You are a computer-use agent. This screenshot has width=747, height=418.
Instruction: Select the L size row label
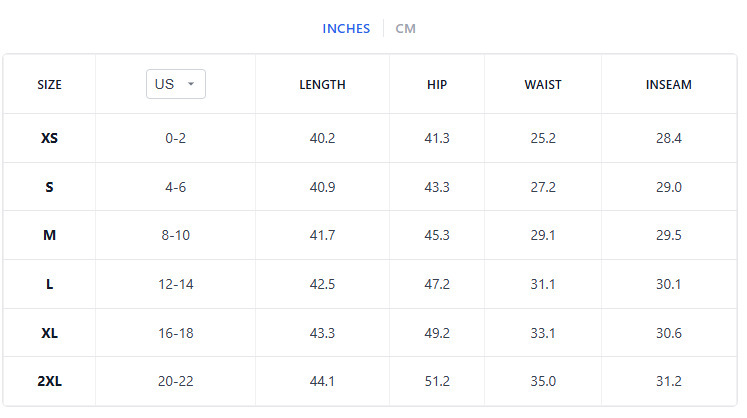[49, 284]
